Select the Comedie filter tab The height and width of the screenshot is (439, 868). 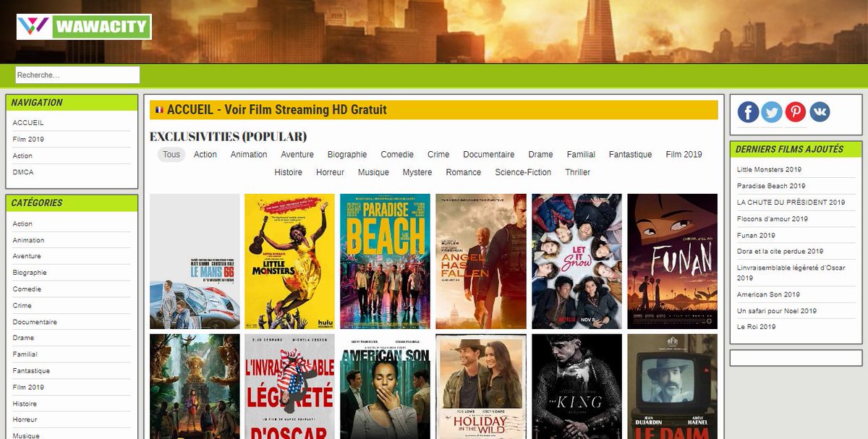(397, 155)
